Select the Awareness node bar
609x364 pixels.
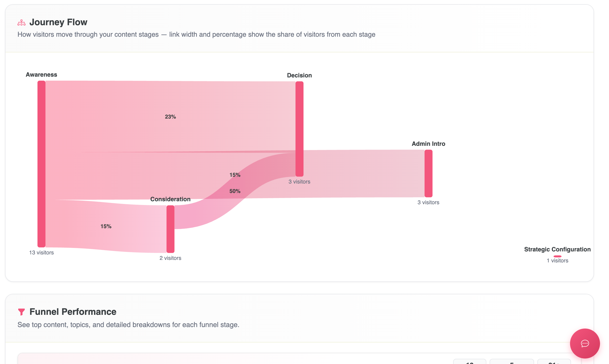pos(41,164)
